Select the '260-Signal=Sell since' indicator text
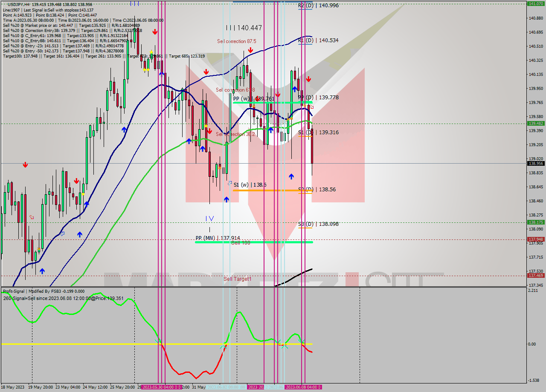The image size is (546, 392). [63, 298]
